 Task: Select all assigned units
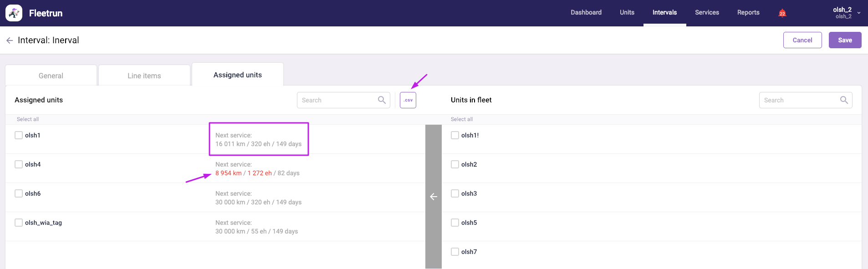[28, 119]
